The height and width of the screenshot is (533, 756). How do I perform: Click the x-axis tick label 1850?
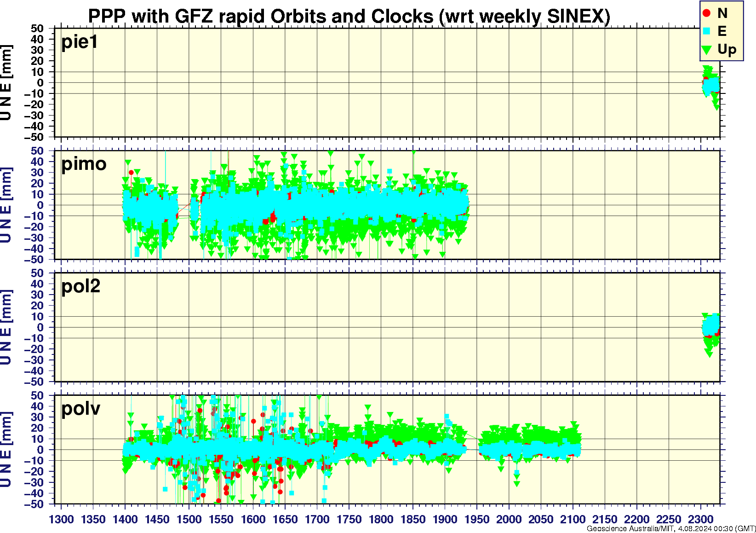413,519
